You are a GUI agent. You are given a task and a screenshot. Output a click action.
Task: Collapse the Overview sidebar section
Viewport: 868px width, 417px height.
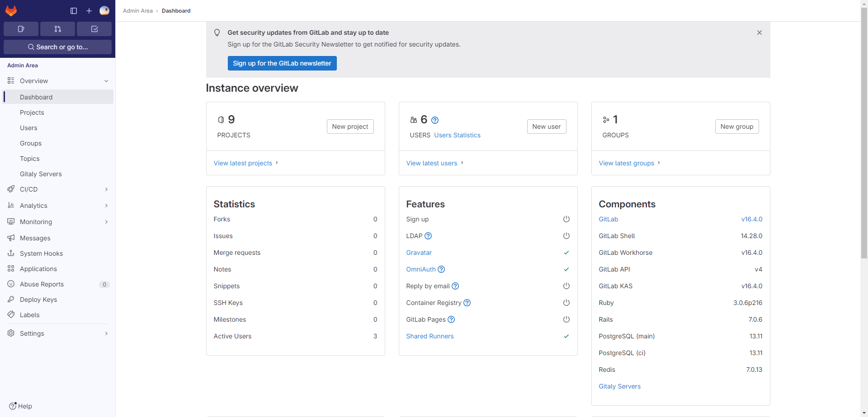[58, 81]
